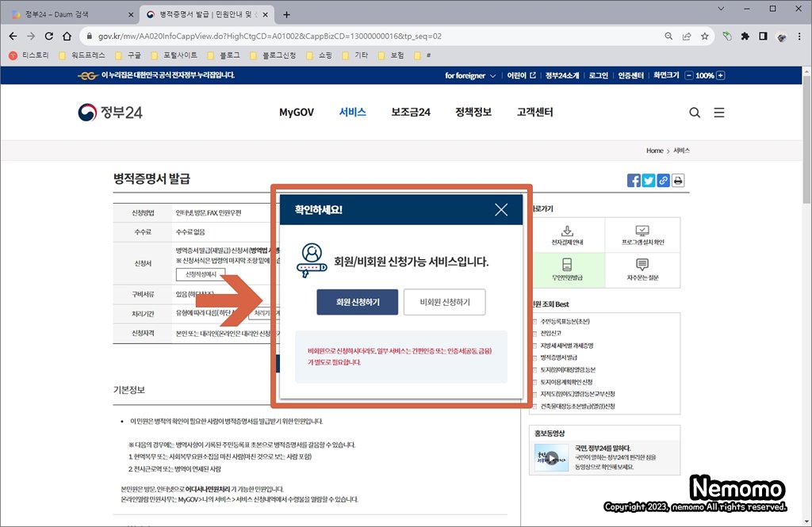Open the 포털사이트 bookmark folder
Image resolution: width=812 pixels, height=527 pixels.
click(x=174, y=55)
